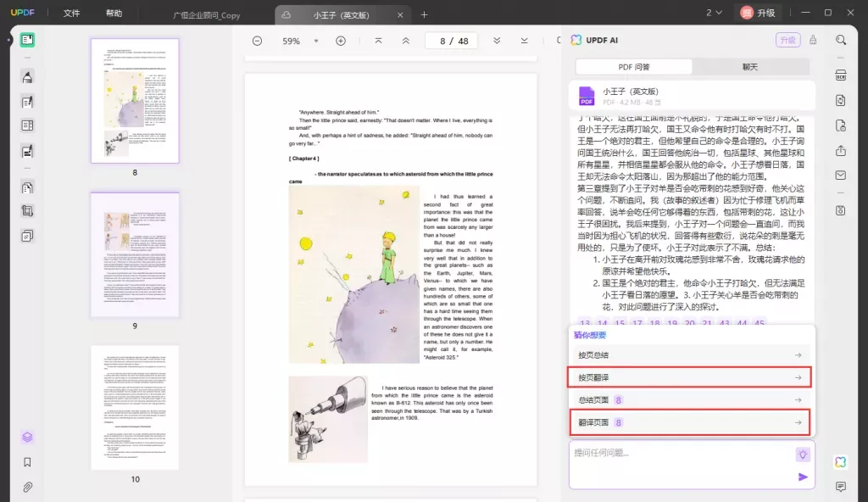Click the page reference link 14
Viewport: 868px width, 502px height.
(603, 323)
